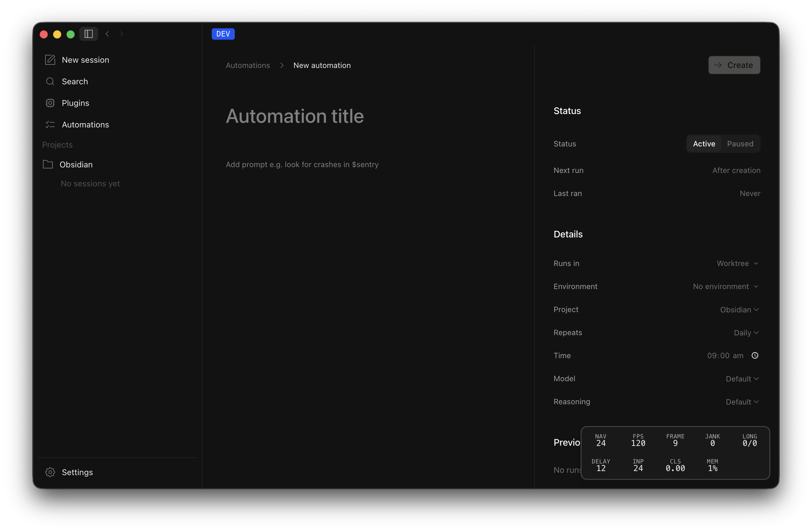Open the Project Obsidian dropdown
The width and height of the screenshot is (812, 532).
(x=740, y=309)
